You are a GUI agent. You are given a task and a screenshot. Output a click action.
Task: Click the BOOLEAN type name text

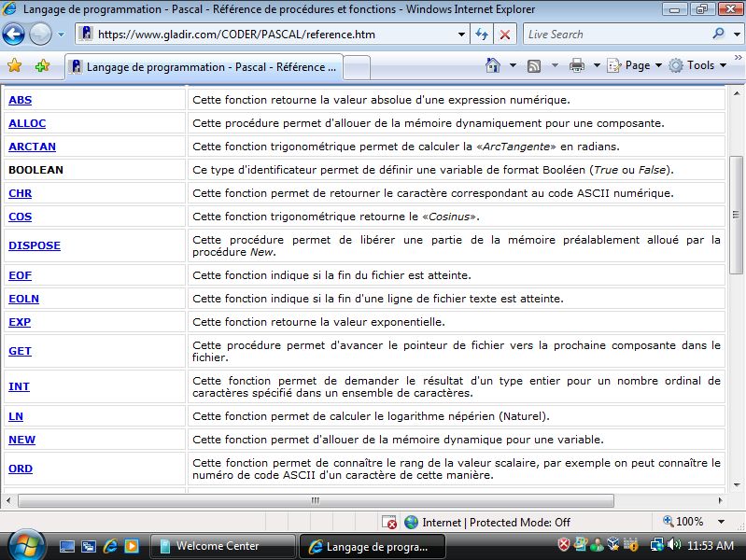click(x=35, y=170)
